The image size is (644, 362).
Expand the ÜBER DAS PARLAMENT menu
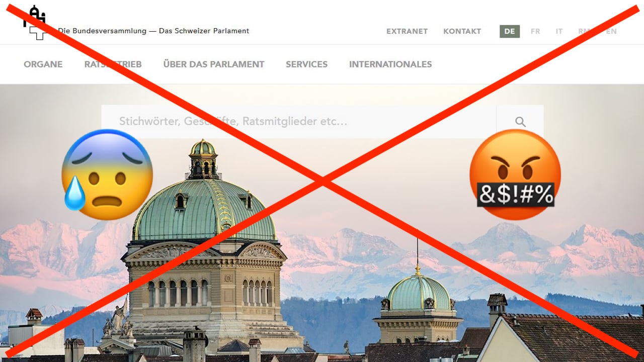[214, 64]
